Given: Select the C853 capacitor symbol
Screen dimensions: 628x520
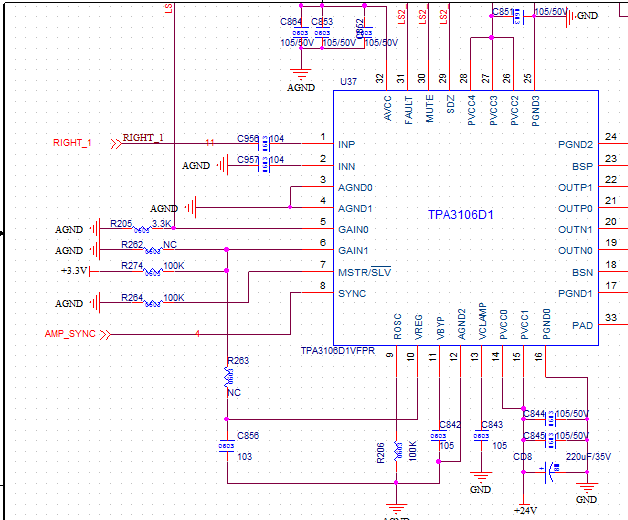Looking at the screenshot, I should point(322,33).
